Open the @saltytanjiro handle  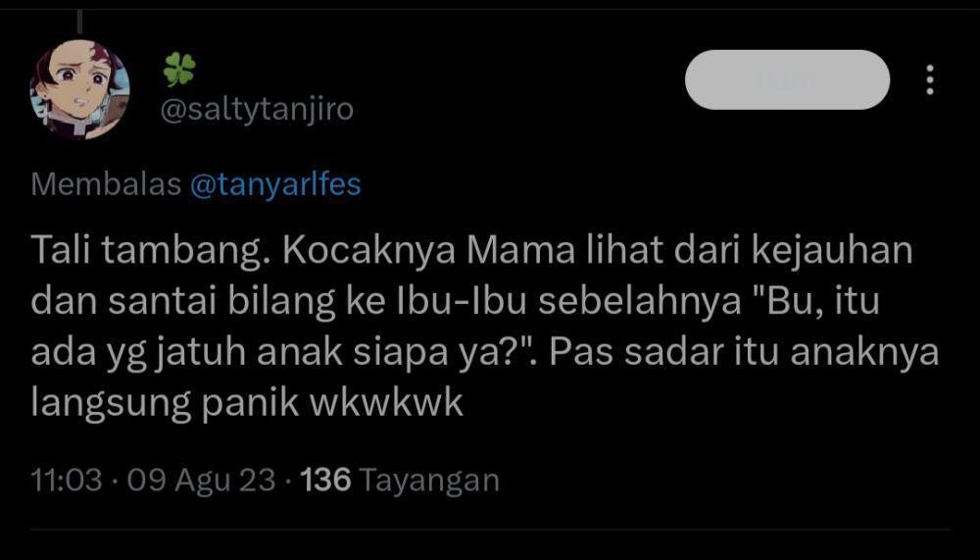[257, 110]
